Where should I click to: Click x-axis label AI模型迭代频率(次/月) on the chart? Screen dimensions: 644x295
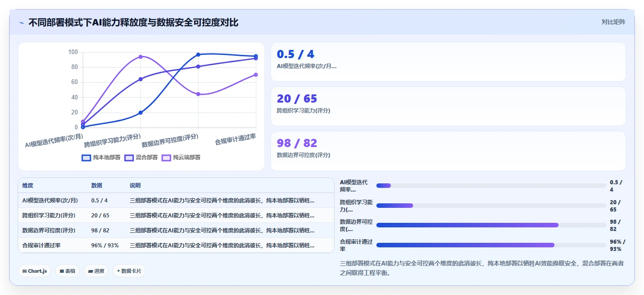coord(54,141)
